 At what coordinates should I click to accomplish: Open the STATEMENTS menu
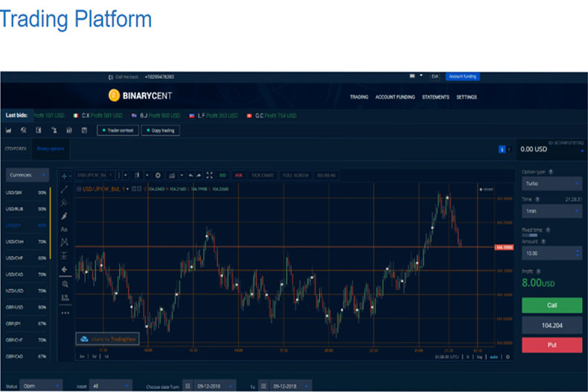pos(435,97)
